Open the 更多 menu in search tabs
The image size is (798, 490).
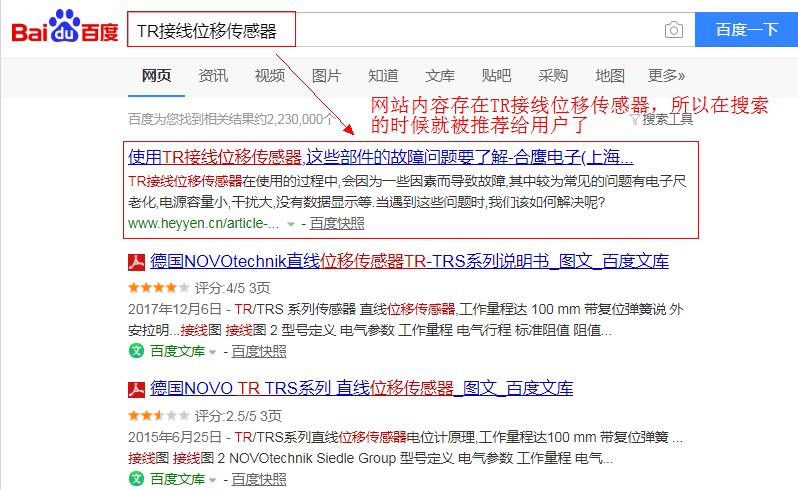click(x=666, y=76)
